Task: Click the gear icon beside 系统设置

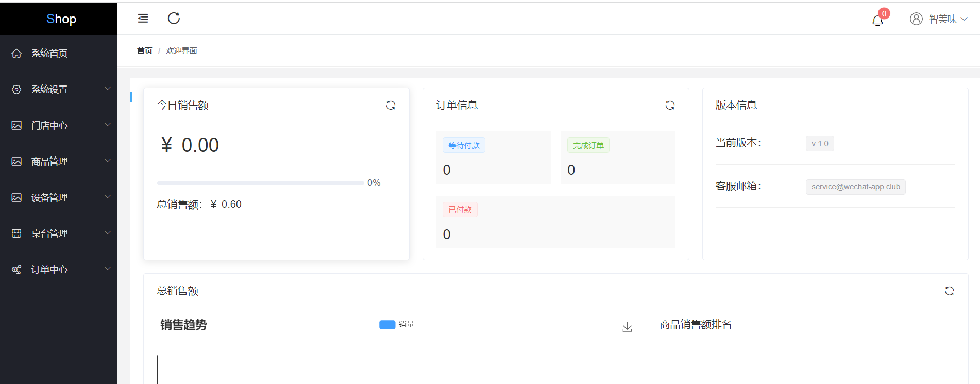Action: coord(16,89)
